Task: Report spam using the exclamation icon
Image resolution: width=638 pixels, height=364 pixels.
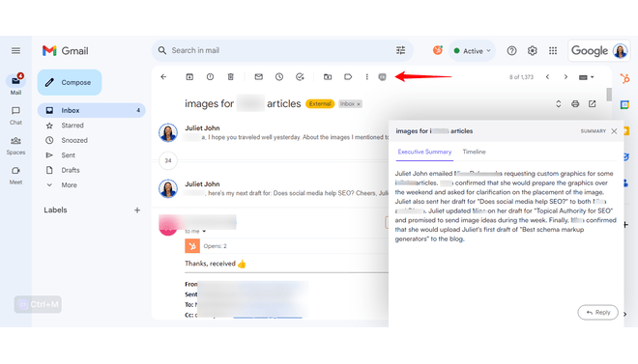Action: click(x=210, y=77)
